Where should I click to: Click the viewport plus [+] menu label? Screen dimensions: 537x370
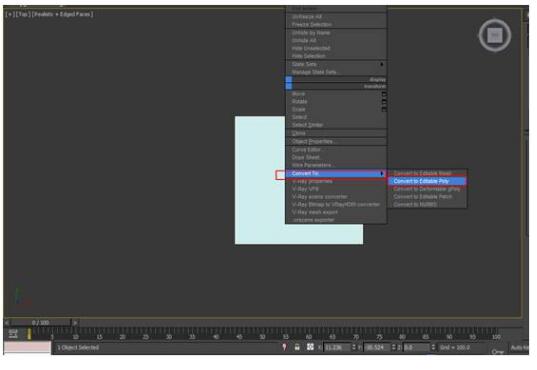[9, 14]
